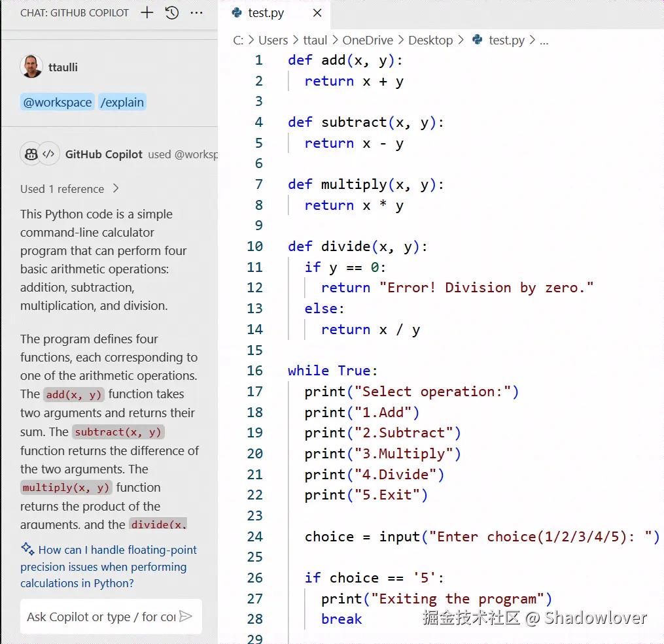The width and height of the screenshot is (664, 644).
Task: Select the test.py editor tab
Action: 274,13
